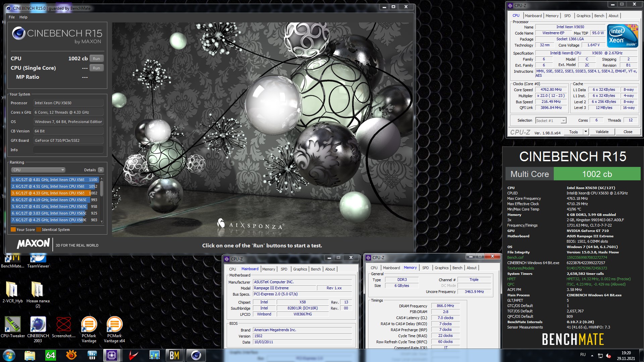Screen dimensions: 644x362
Task: Switch to CPU-Z purple chip taskbar button
Action: pyautogui.click(x=112, y=355)
